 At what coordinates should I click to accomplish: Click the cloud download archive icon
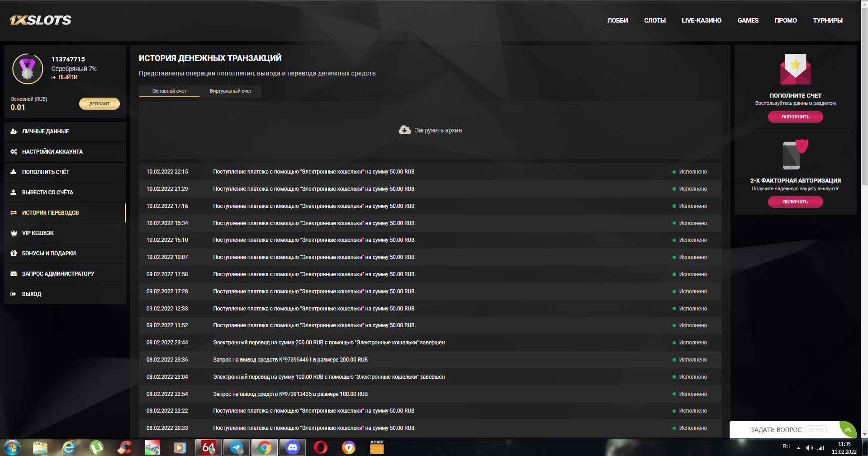click(405, 130)
